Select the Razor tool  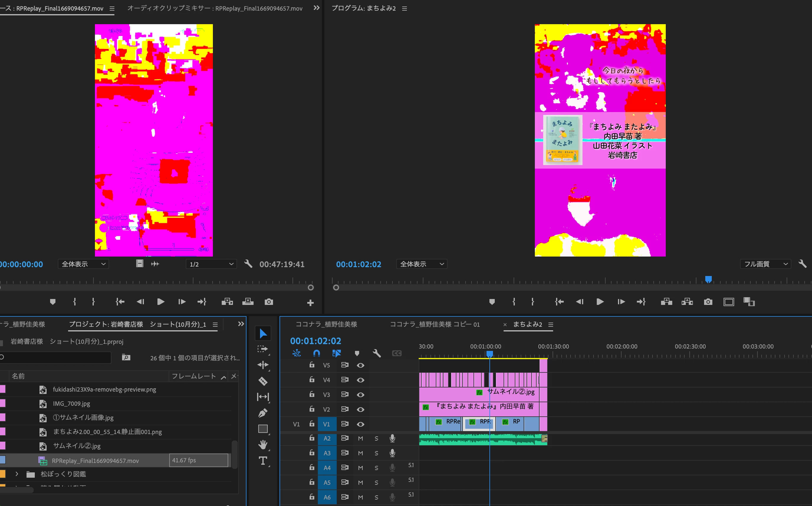pos(263,381)
